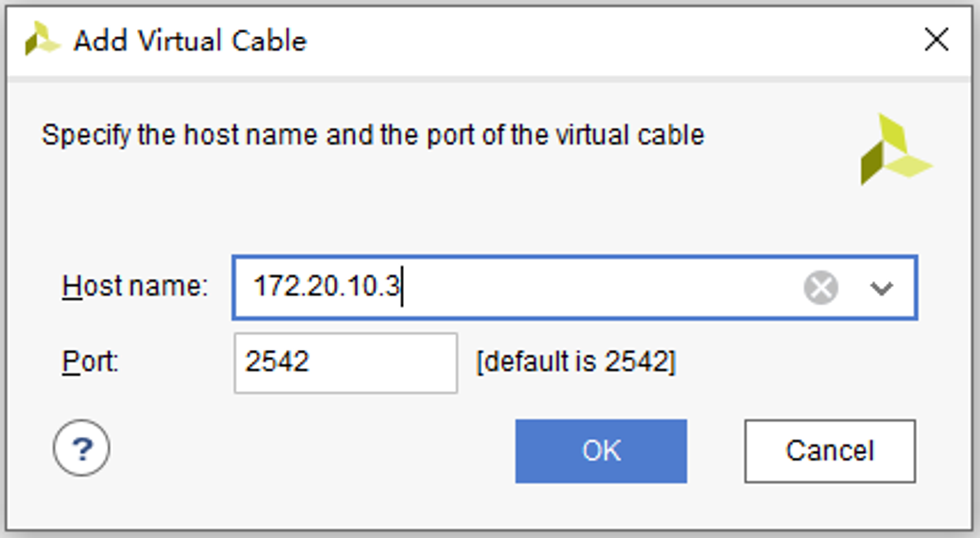The image size is (980, 538).
Task: Click inside the Port input field
Action: pyautogui.click(x=346, y=363)
